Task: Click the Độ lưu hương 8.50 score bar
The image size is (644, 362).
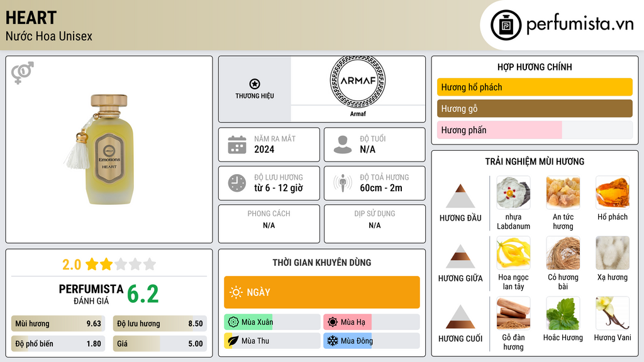Action: coord(160,324)
